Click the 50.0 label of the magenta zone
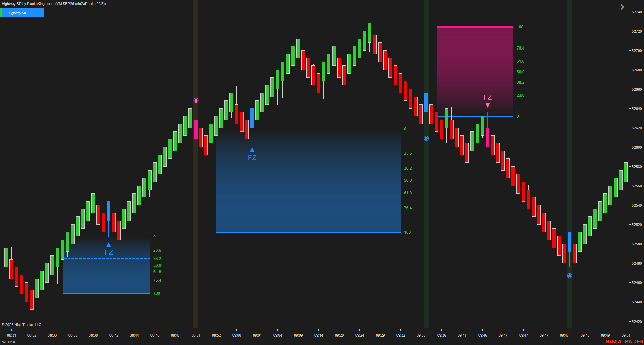644x345 pixels. tap(520, 72)
